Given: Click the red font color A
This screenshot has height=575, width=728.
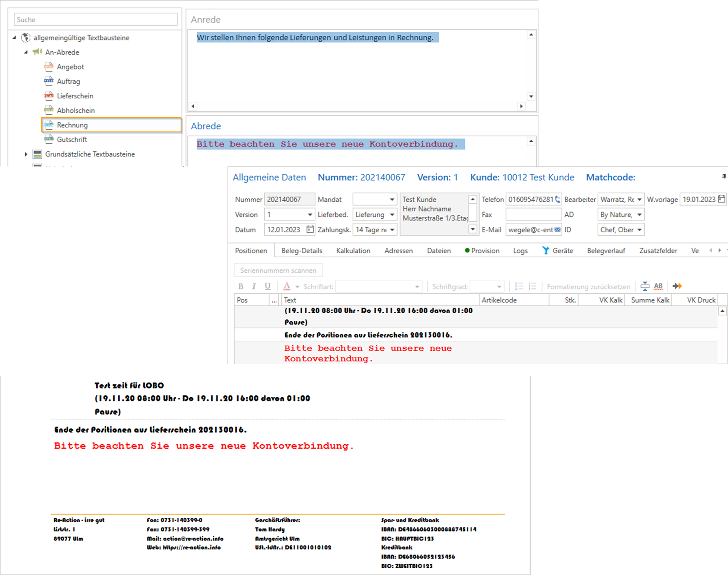Looking at the screenshot, I should click(x=287, y=286).
